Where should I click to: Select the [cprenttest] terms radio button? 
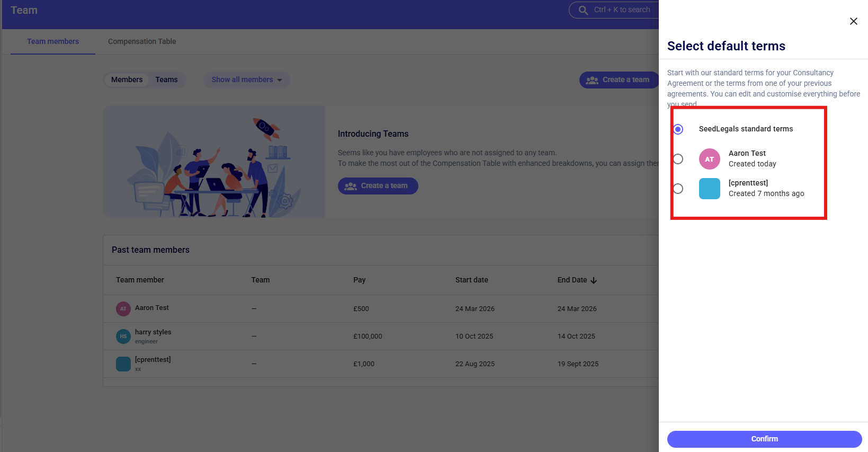click(678, 189)
